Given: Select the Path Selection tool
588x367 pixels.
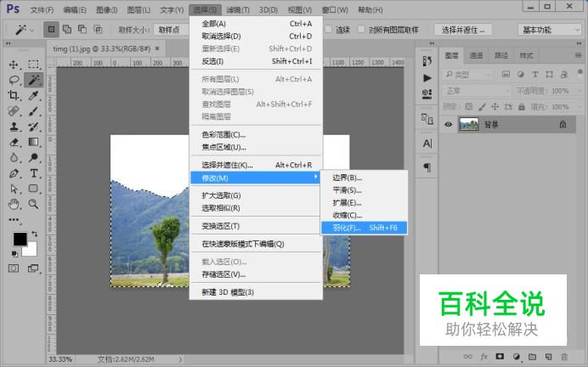Looking at the screenshot, I should point(14,189).
